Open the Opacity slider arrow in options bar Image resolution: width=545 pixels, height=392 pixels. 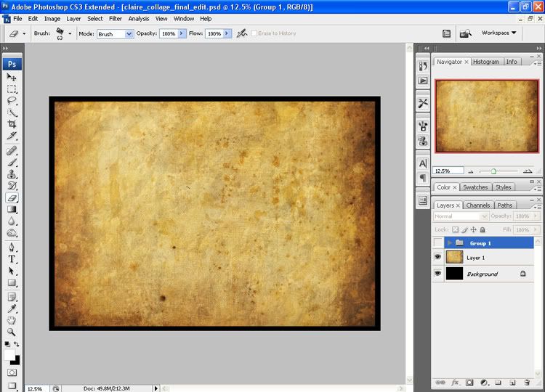[x=182, y=33]
